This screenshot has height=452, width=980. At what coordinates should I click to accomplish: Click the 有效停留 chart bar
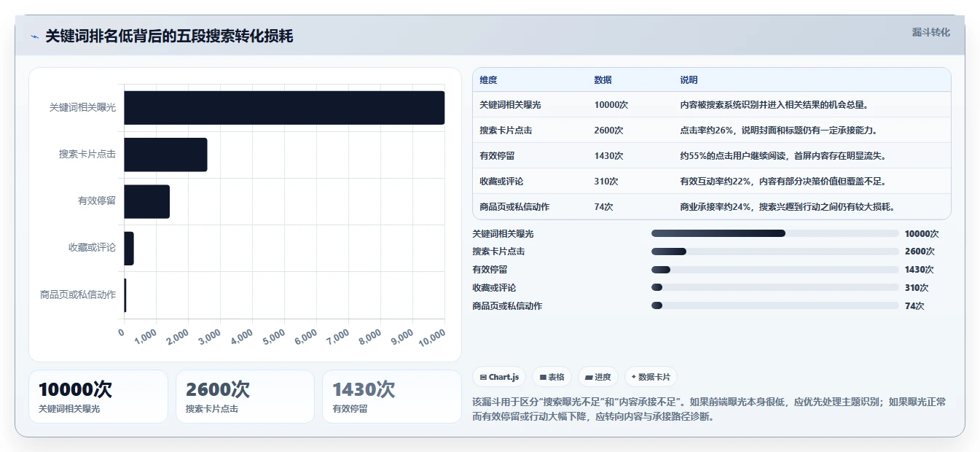tap(146, 201)
